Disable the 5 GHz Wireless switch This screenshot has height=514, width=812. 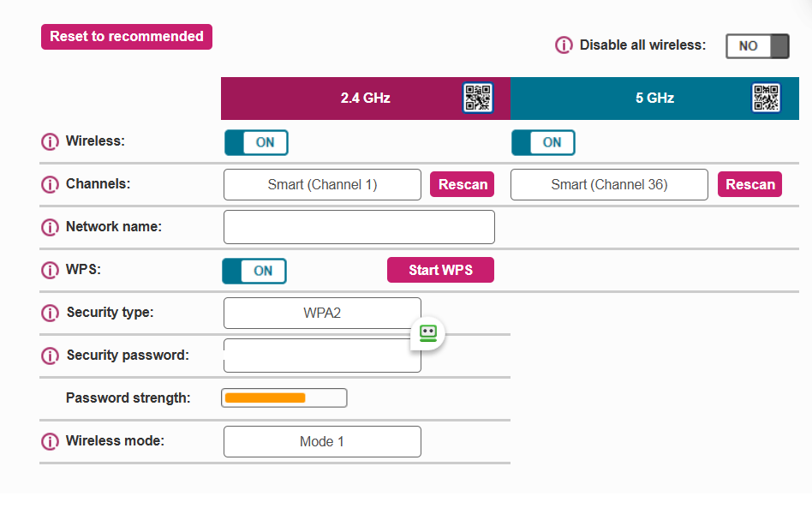(543, 142)
